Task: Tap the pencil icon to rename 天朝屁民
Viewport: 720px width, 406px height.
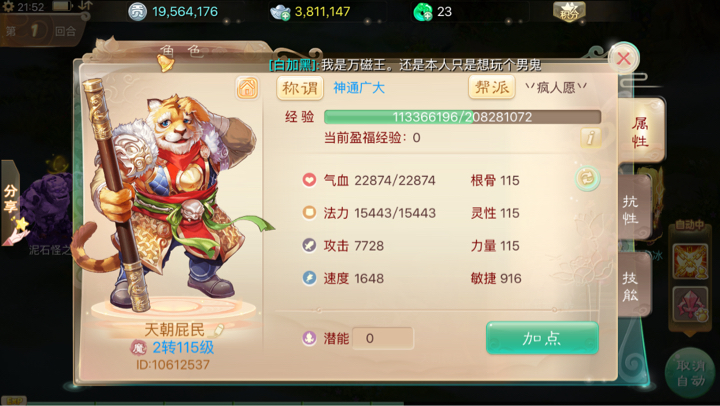Action: pyautogui.click(x=217, y=330)
